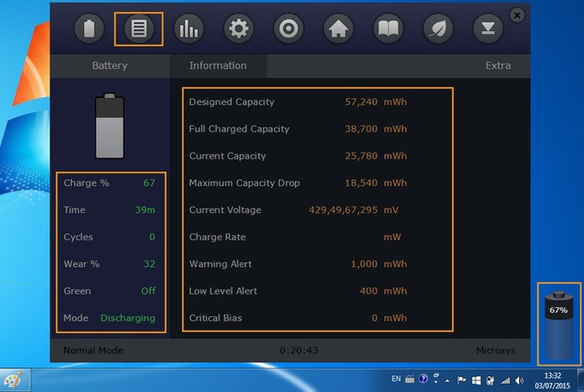
Task: Open the bar chart statistics icon
Action: 189,28
